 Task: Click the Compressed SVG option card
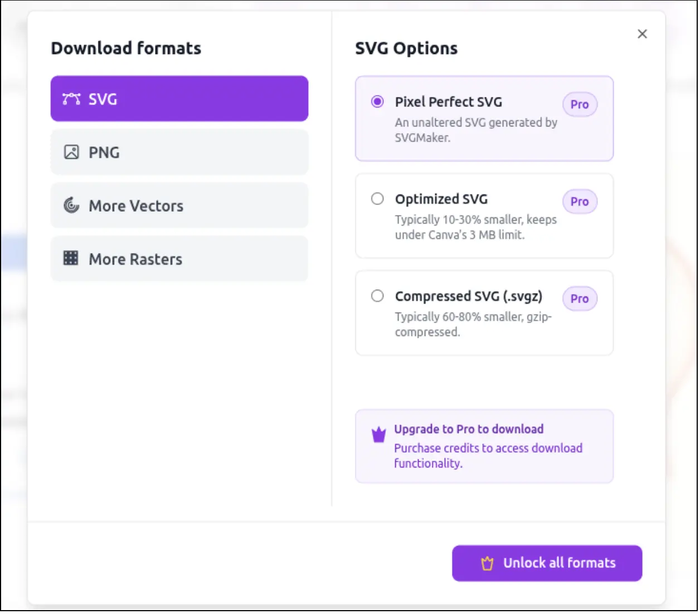tap(484, 313)
